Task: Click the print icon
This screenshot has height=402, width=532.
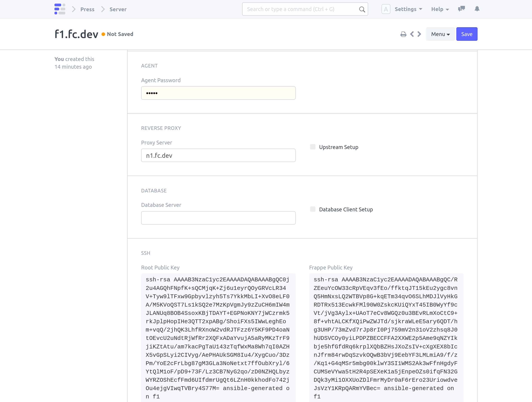Action: (404, 34)
